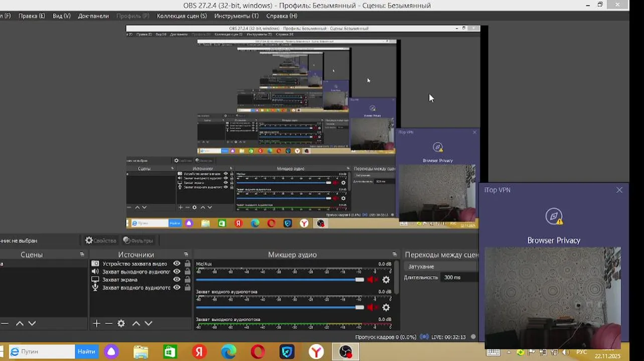Open the Док-панели menu
This screenshot has width=644, height=361.
(x=93, y=16)
